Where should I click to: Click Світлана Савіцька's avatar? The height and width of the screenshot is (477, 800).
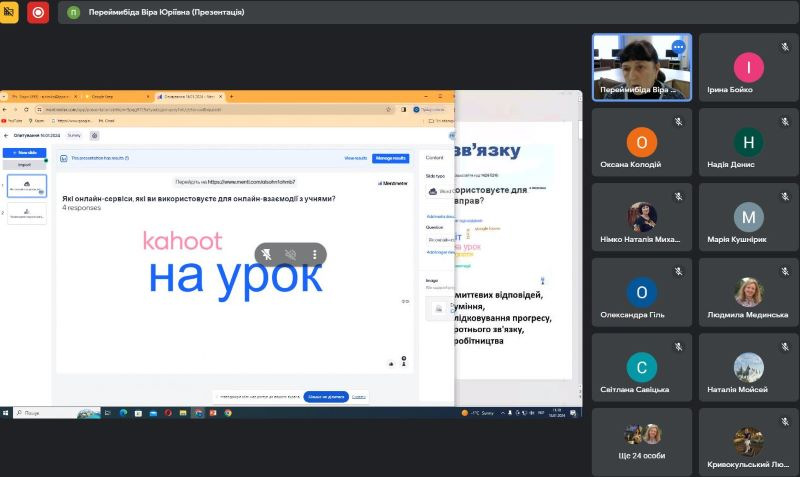point(642,367)
